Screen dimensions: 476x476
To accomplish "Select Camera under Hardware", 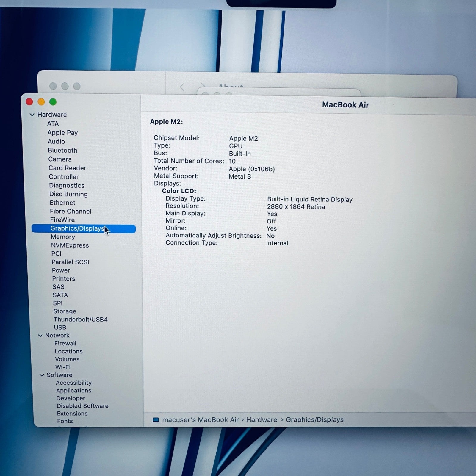I will click(x=60, y=159).
